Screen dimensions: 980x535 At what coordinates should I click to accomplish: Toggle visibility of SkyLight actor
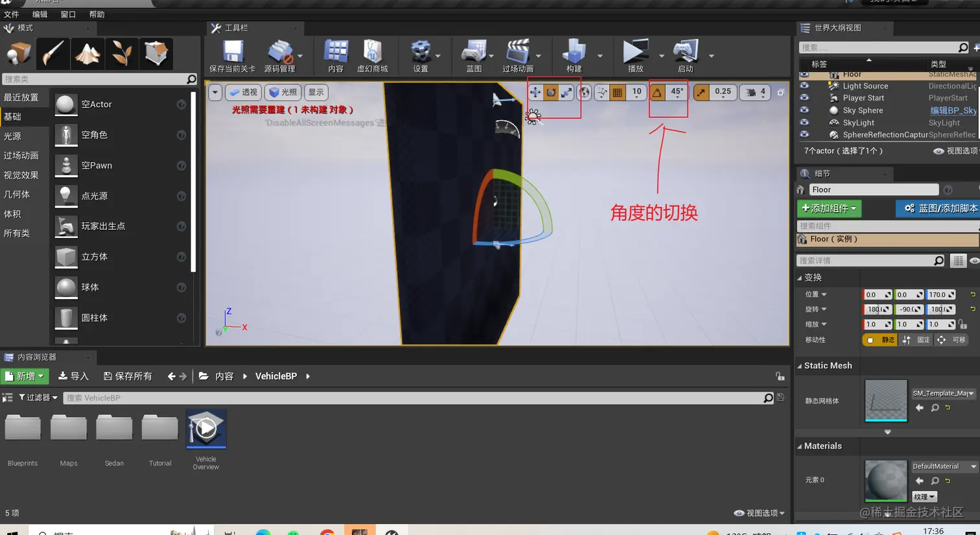click(804, 123)
